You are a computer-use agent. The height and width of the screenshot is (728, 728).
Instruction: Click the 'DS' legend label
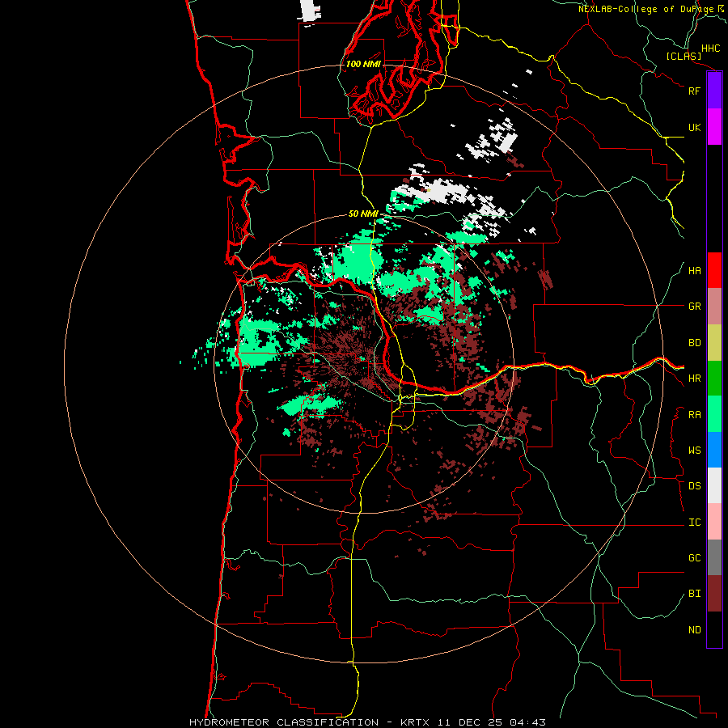pyautogui.click(x=694, y=486)
